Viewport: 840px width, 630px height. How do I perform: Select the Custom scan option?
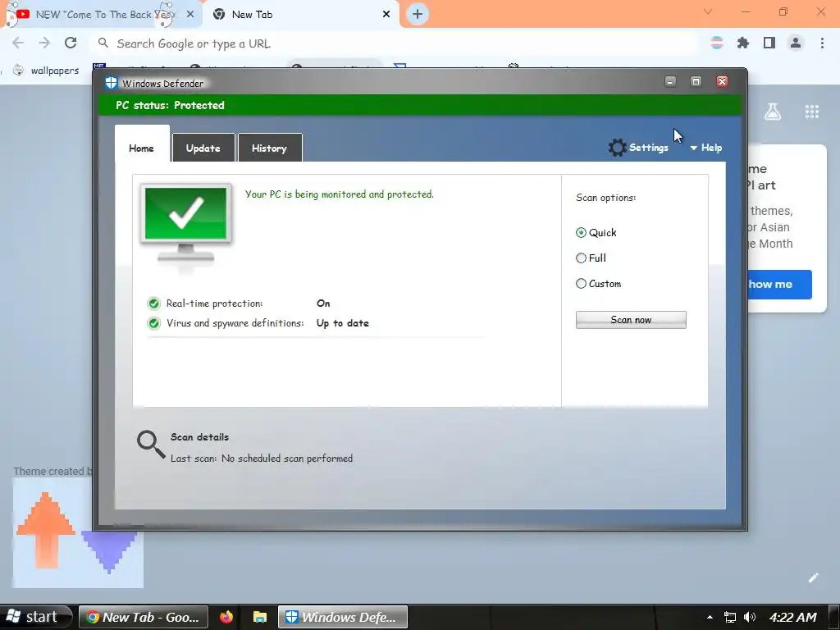pos(581,283)
